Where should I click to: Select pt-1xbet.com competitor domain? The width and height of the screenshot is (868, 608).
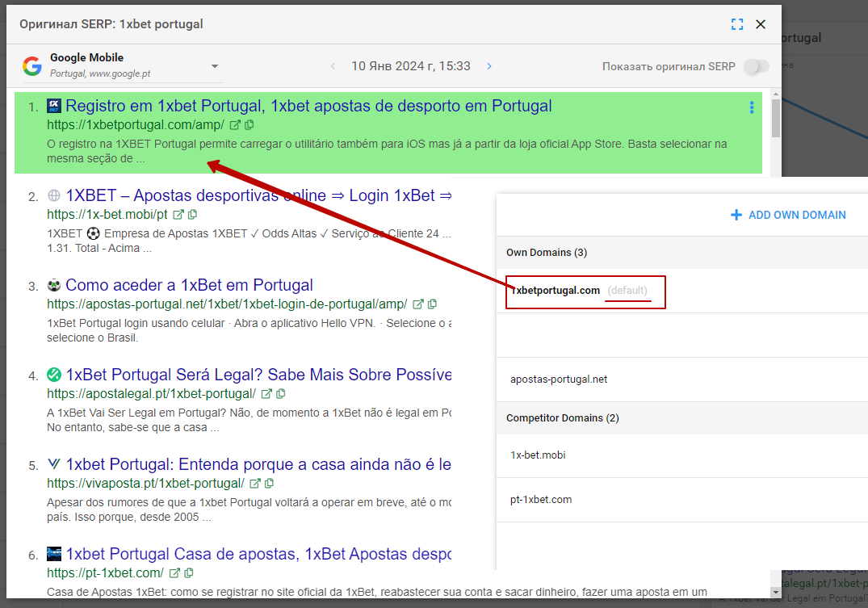pos(682,500)
